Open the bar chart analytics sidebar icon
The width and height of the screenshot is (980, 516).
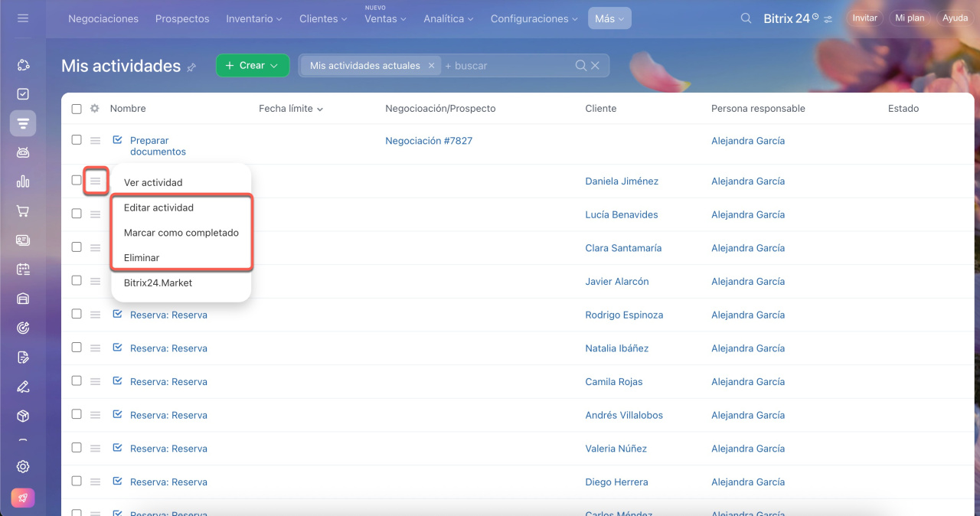[23, 181]
